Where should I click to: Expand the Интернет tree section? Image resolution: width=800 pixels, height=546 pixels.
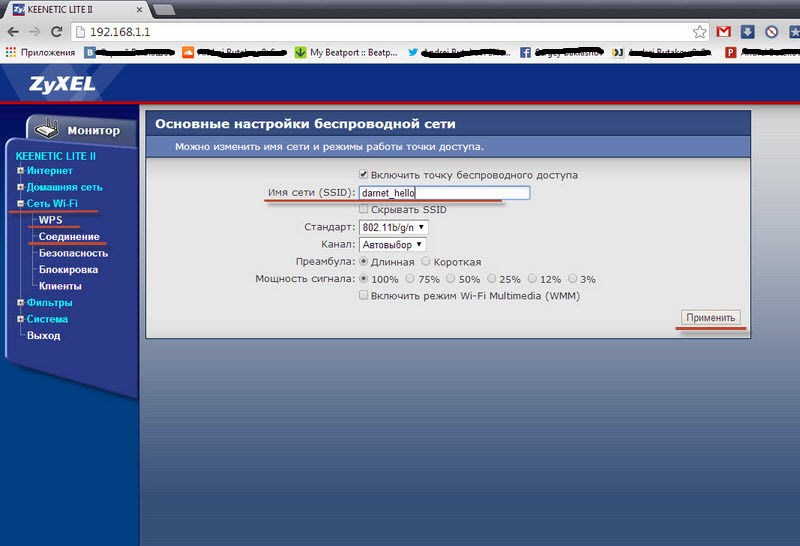click(x=20, y=171)
